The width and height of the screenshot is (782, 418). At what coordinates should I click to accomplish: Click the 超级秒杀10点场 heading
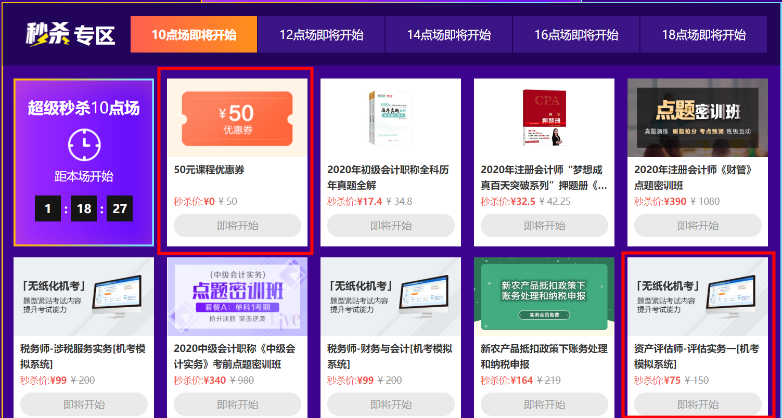point(84,108)
